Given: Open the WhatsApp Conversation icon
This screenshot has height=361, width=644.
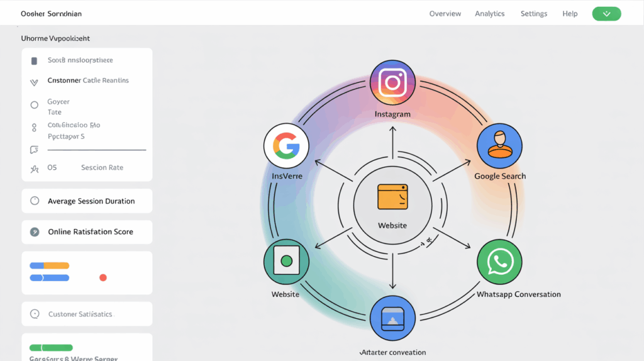Looking at the screenshot, I should [499, 262].
